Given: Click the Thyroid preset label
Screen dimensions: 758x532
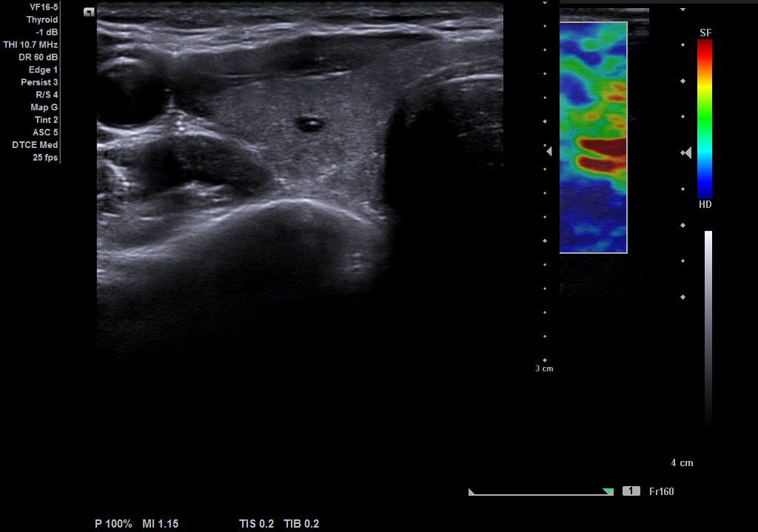Looking at the screenshot, I should (x=42, y=19).
